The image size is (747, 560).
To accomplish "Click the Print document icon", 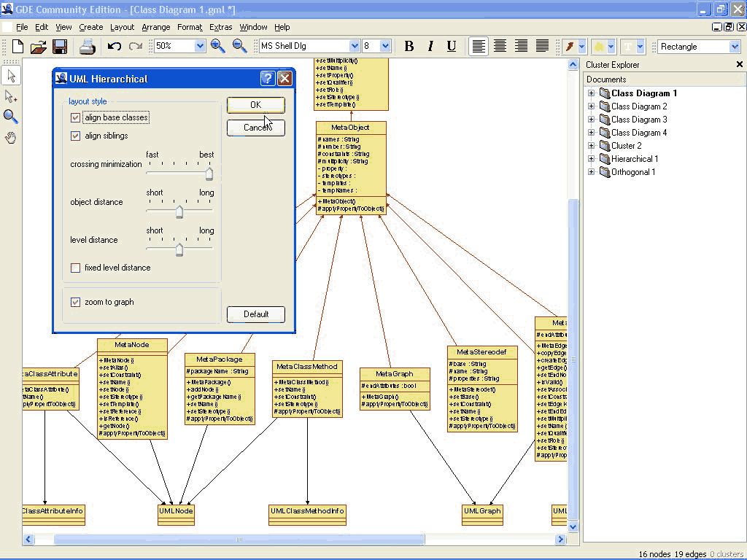I will pos(87,46).
